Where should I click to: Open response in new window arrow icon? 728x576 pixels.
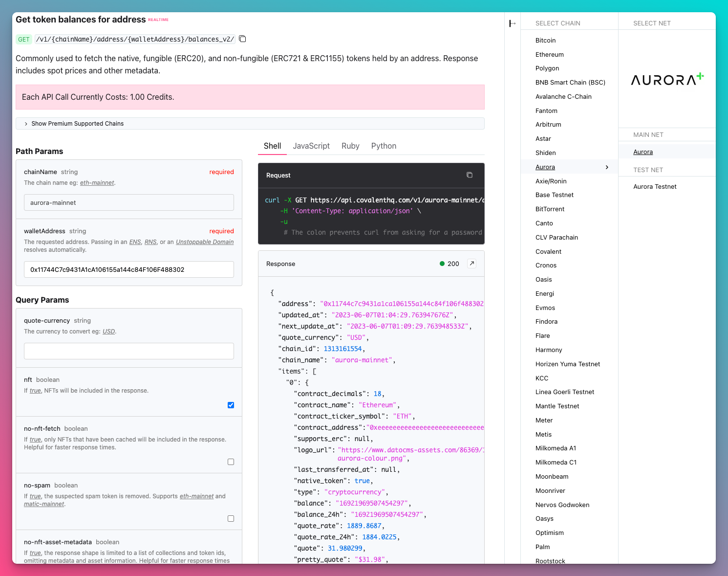pos(472,264)
